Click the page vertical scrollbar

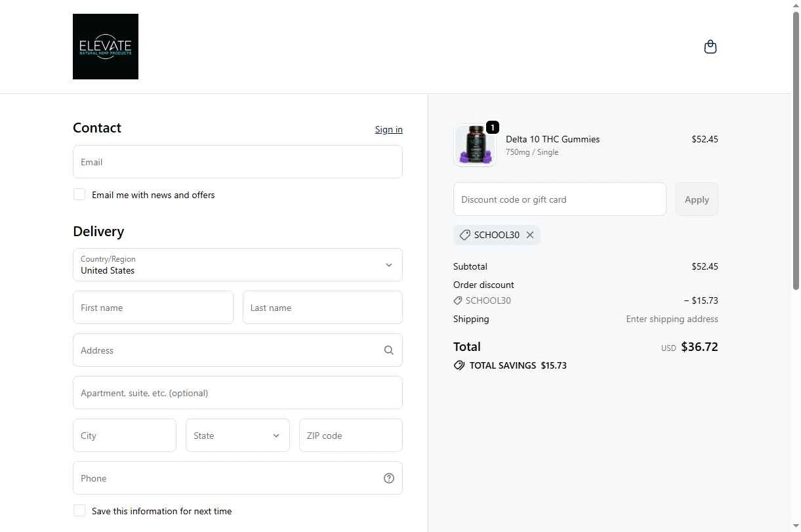[796, 151]
